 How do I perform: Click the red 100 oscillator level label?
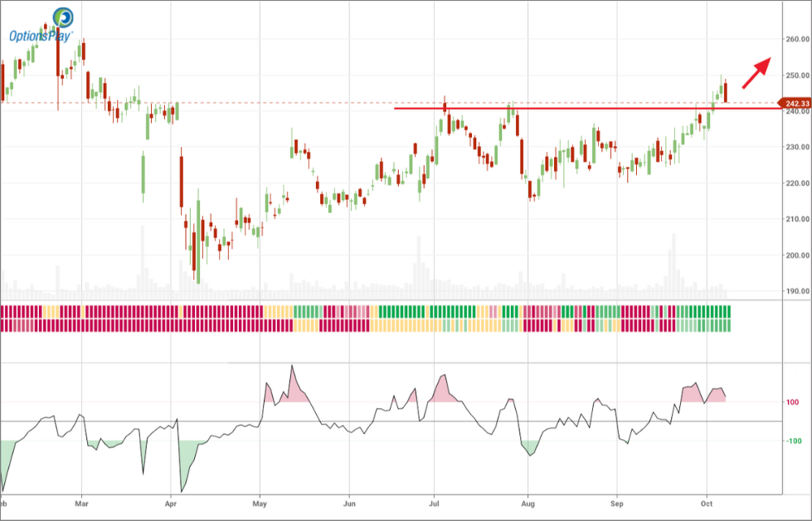[x=794, y=402]
